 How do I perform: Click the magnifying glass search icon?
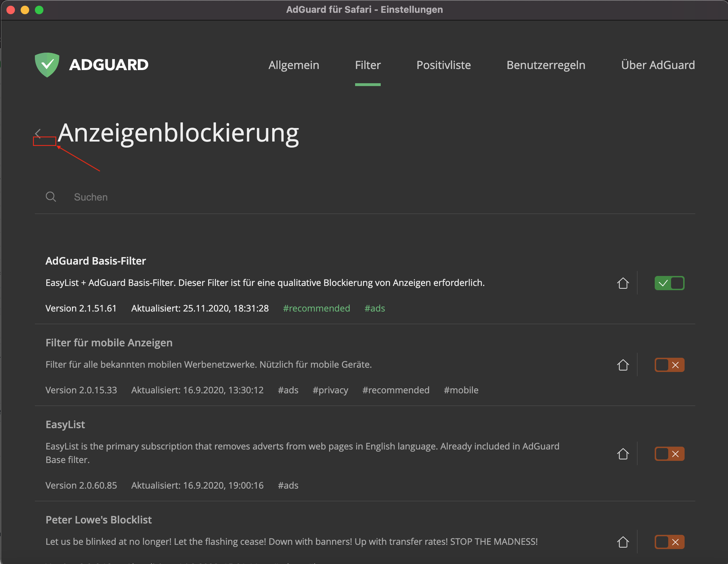[x=51, y=197]
